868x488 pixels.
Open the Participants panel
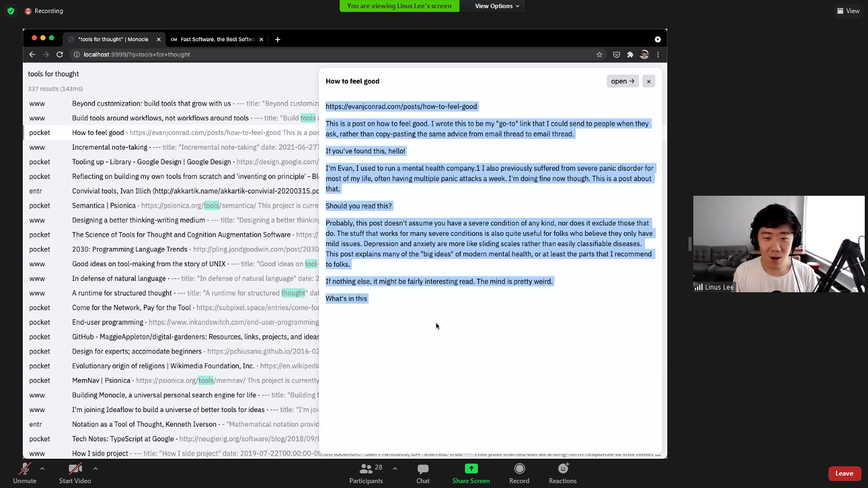tap(366, 473)
